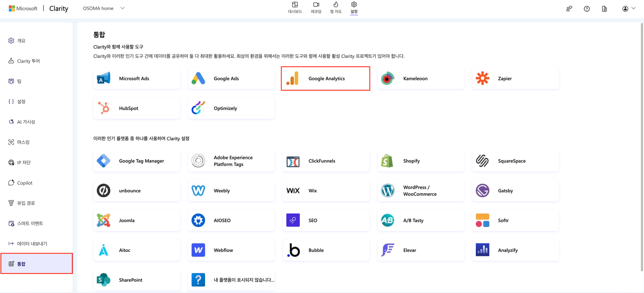Screen dimensions: 644x293
Task: Click the page vertical scrollbar
Action: tap(642, 147)
